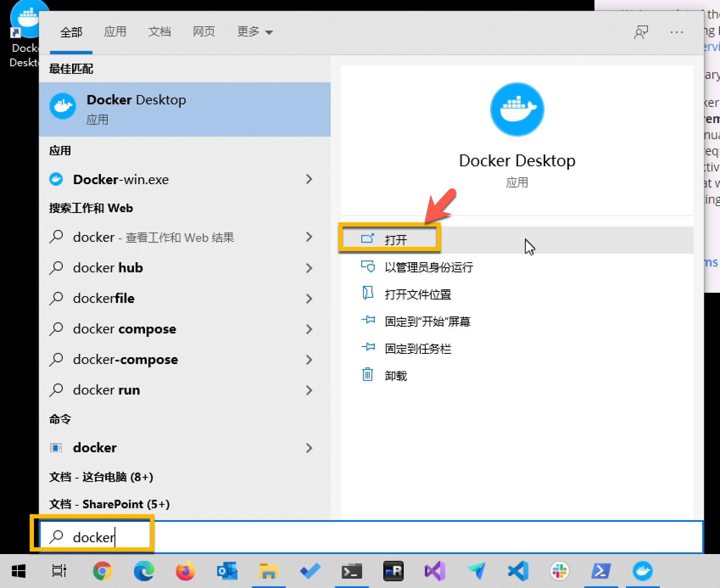Open the more options ellipsis in search panel
720x588 pixels.
(x=676, y=32)
